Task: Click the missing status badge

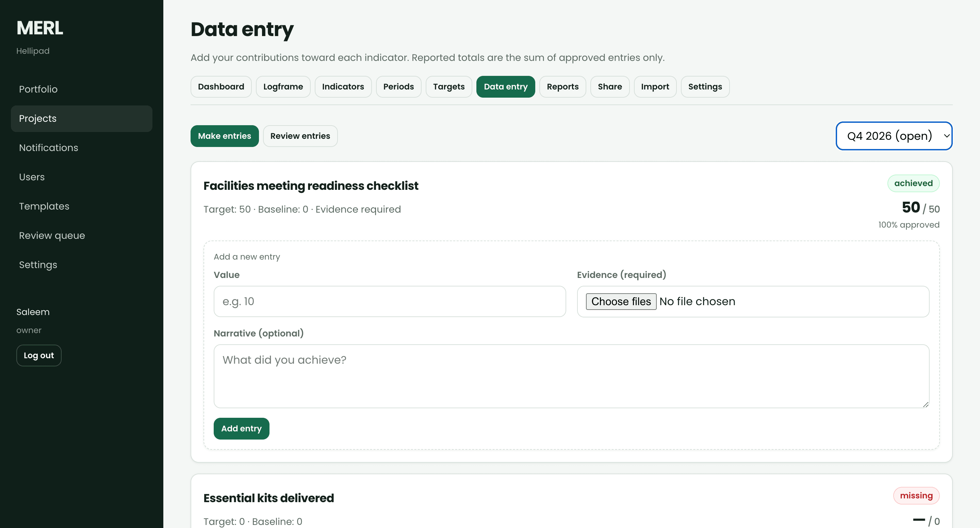Action: 916,496
